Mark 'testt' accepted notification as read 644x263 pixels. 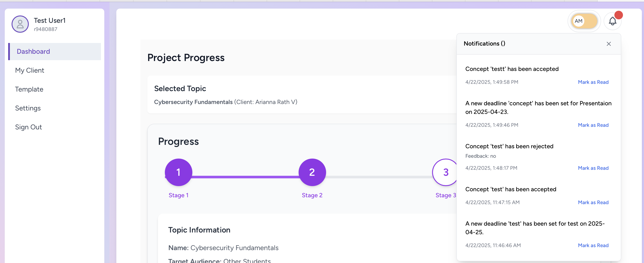pos(593,82)
